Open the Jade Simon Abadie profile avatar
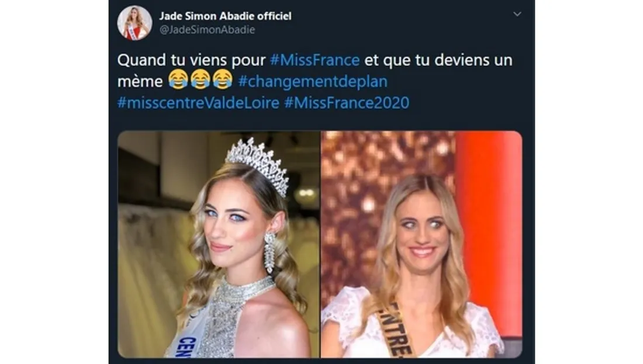This screenshot has width=643, height=364. [134, 23]
